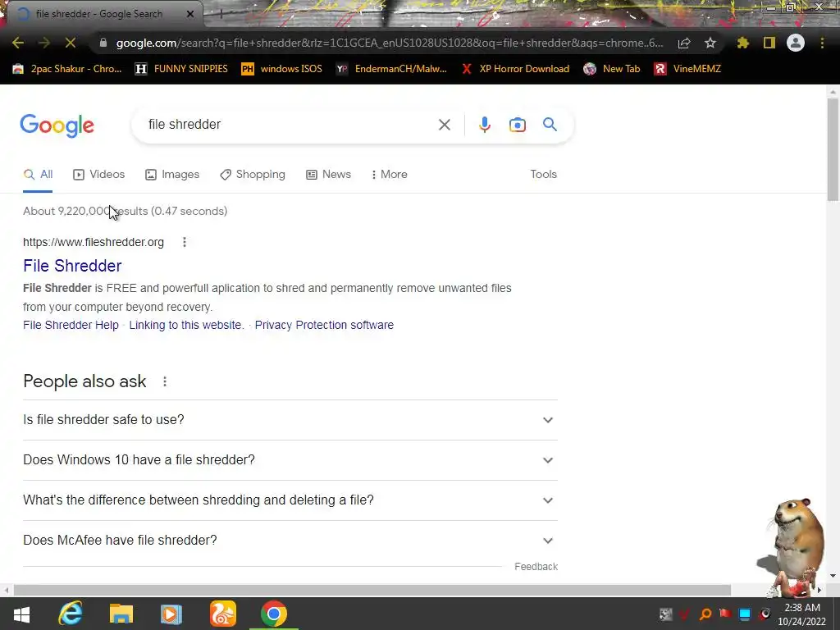Click the Feedback link
The width and height of the screenshot is (840, 630).
[536, 567]
